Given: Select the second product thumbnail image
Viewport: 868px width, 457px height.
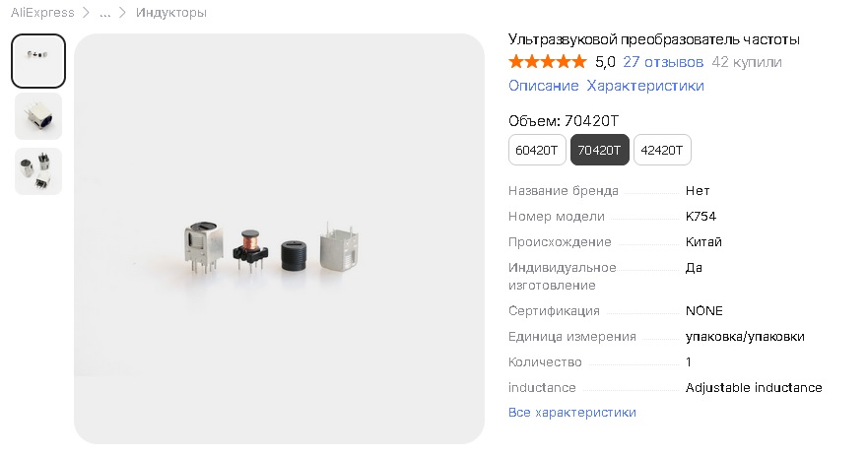Looking at the screenshot, I should tap(38, 116).
